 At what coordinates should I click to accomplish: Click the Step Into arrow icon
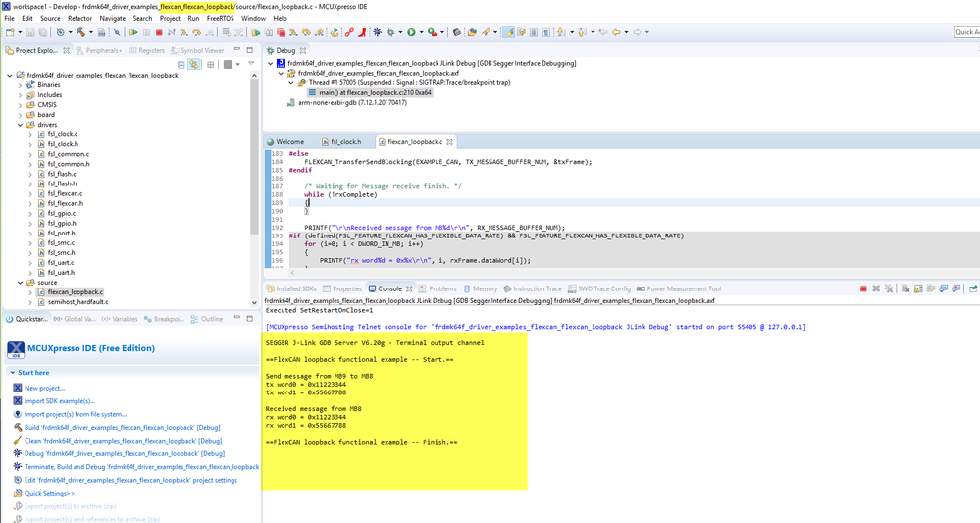pos(183,32)
